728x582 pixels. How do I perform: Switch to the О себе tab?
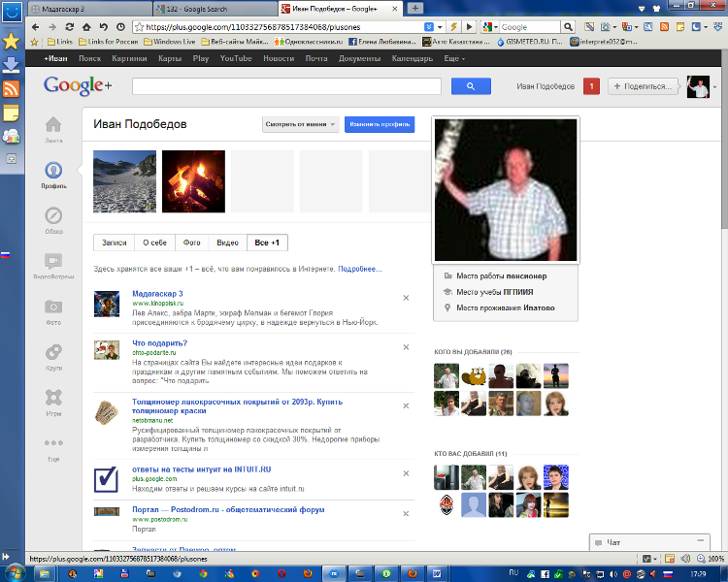coord(154,242)
